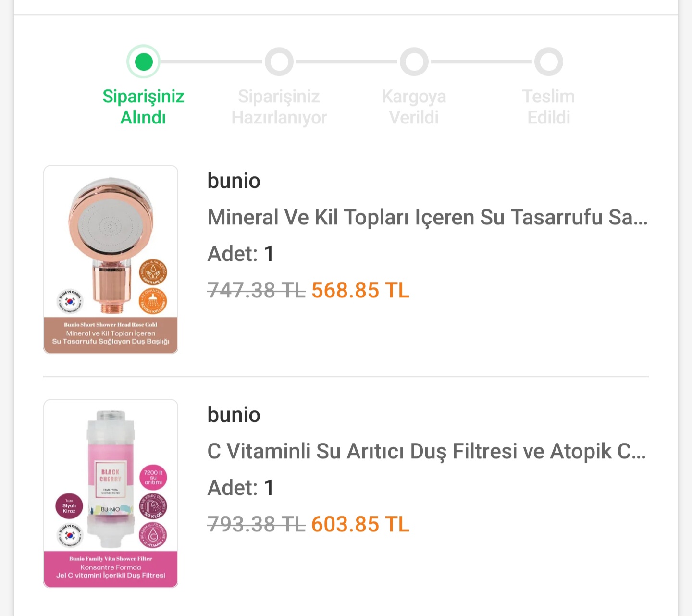Tap the Kargoya Verildi status label

point(414,107)
